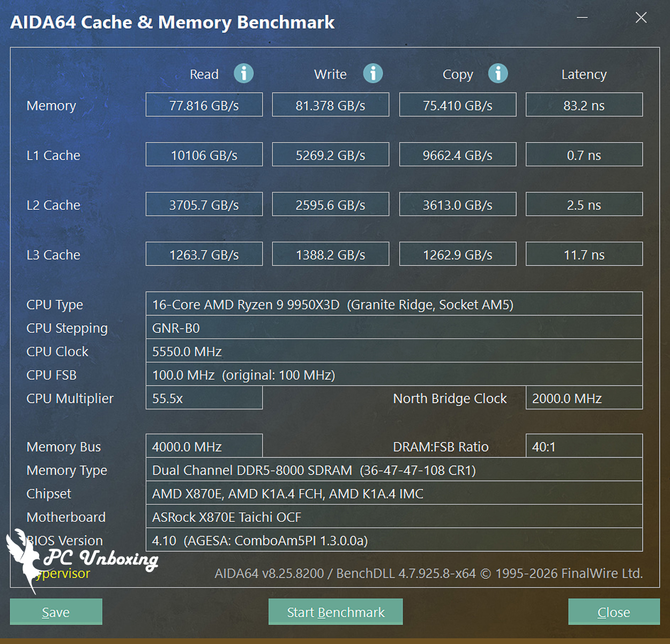Click the Copy info icon
Screen dimensions: 670x644
497,73
